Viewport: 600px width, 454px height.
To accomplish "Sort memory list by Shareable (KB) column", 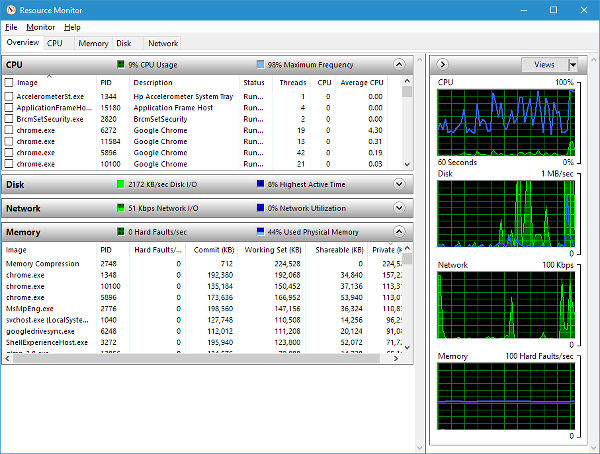I will (337, 250).
